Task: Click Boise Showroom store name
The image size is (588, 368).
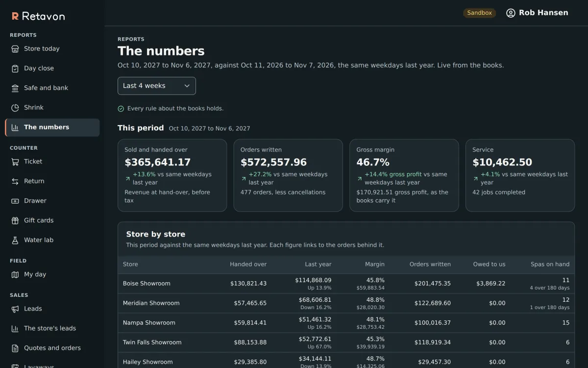Action: pyautogui.click(x=147, y=284)
